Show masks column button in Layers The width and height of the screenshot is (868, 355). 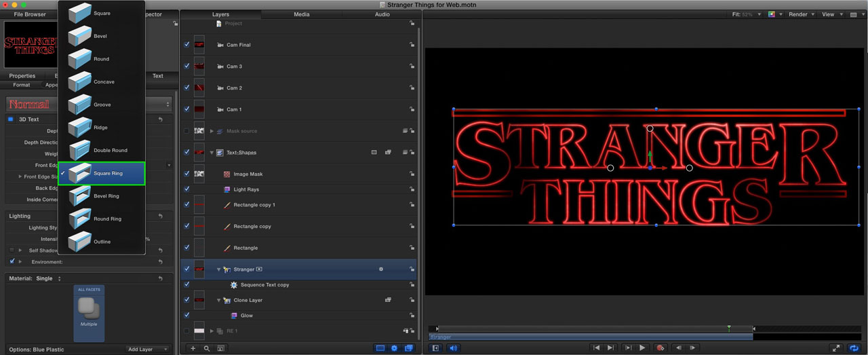click(x=380, y=348)
